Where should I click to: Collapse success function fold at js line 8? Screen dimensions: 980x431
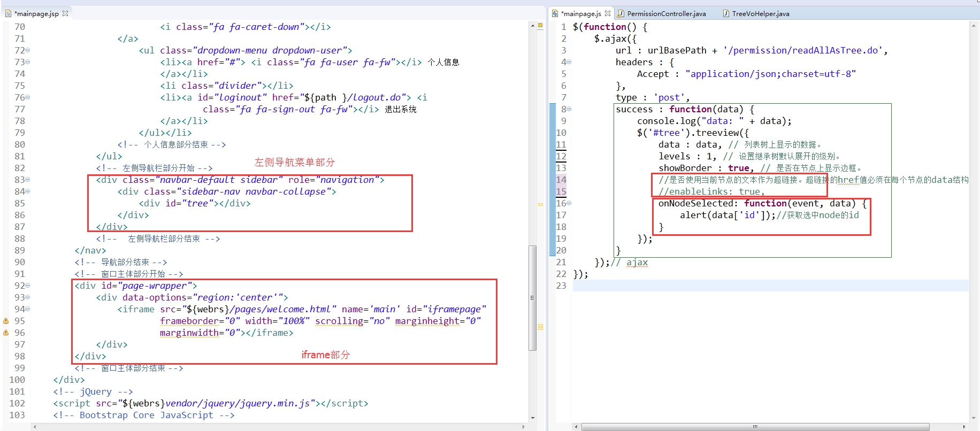(x=569, y=109)
